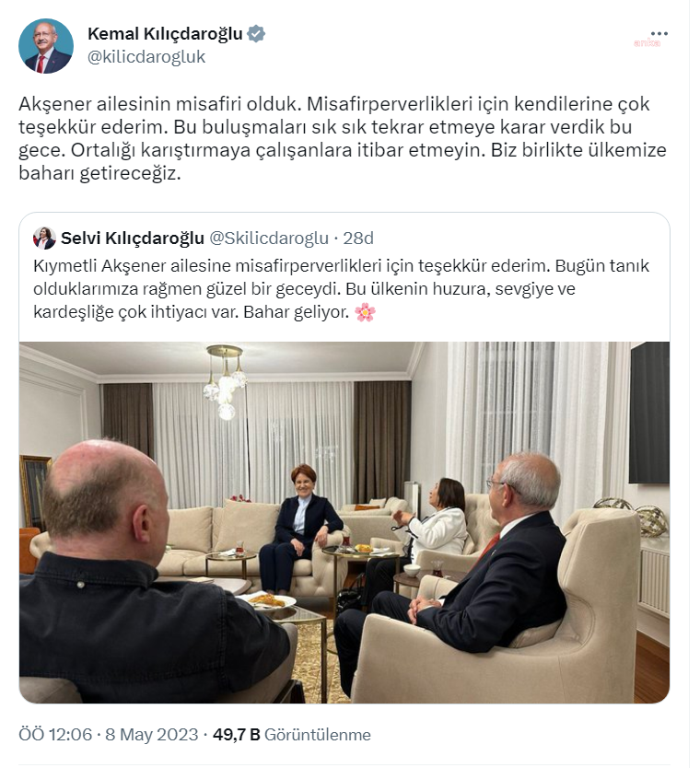This screenshot has height=768, width=700.
Task: Click the wall-mounted television in the photo
Action: tap(649, 413)
